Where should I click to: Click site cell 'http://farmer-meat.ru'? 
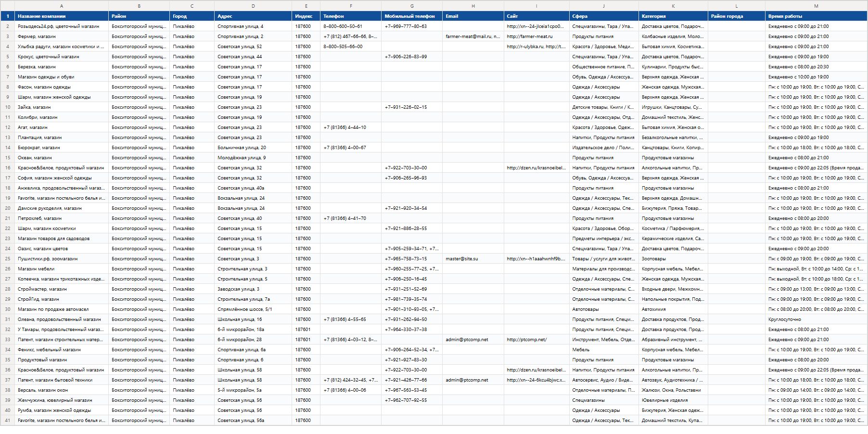coord(536,37)
